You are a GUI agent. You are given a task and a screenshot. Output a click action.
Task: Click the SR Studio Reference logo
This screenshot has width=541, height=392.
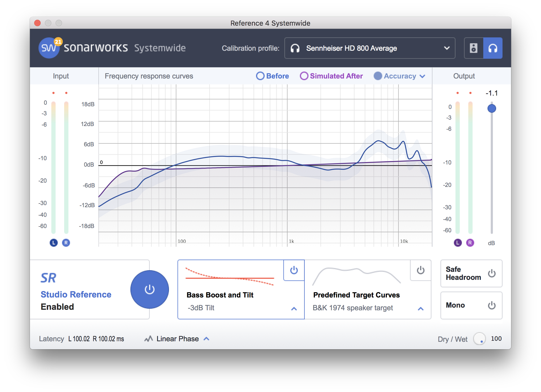(x=48, y=278)
